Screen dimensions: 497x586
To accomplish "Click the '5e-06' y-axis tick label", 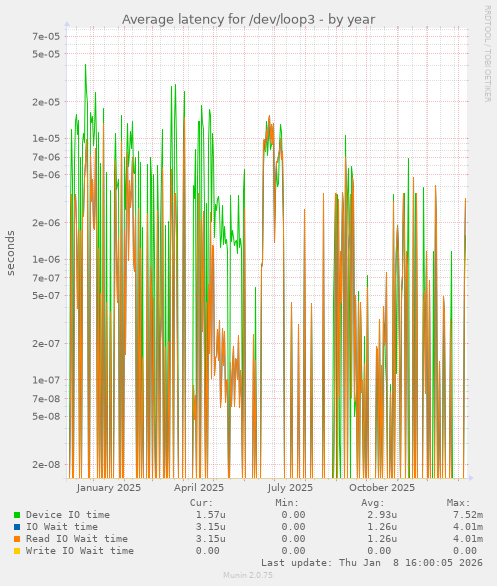I will [x=46, y=175].
